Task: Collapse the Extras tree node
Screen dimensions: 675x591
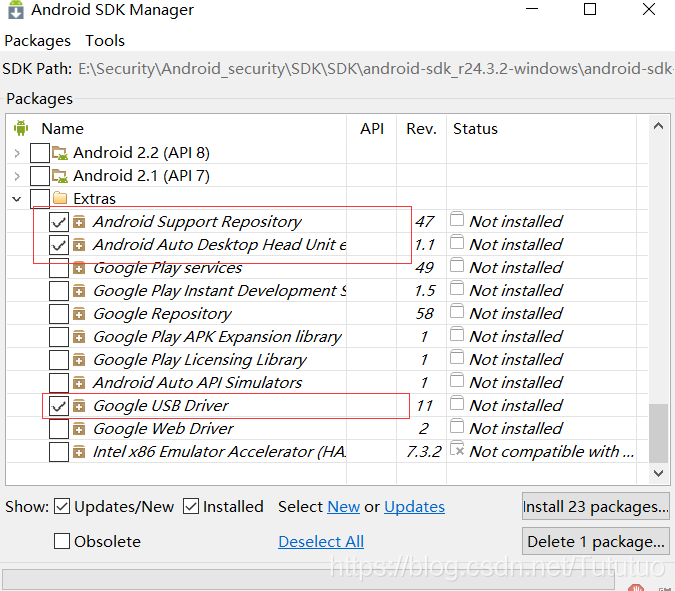Action: tap(17, 199)
